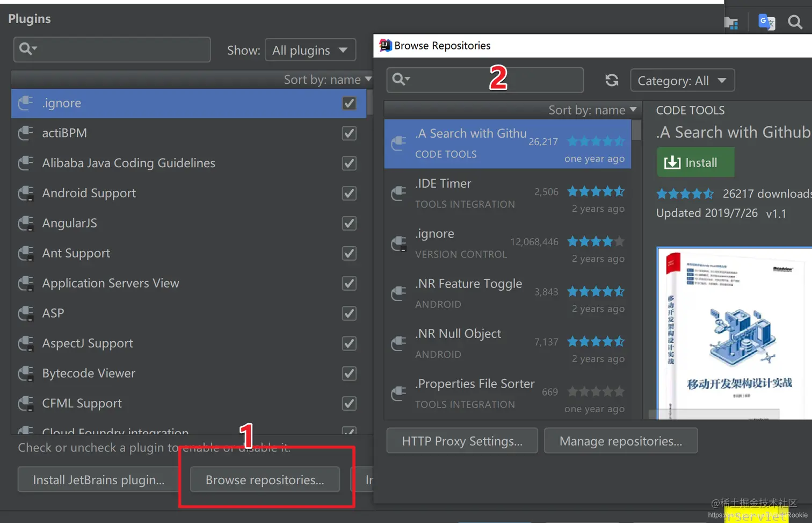Toggle Alibaba Java Coding Guidelines checkbox
This screenshot has width=812, height=523.
349,163
